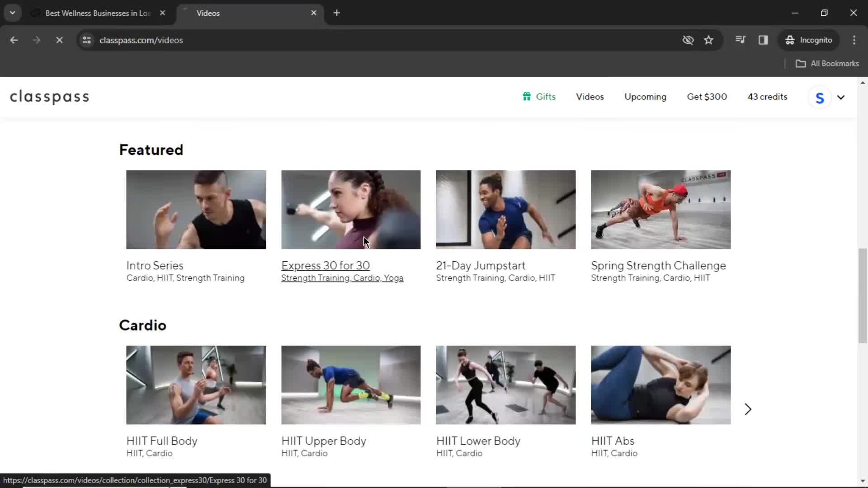Viewport: 868px width, 488px height.
Task: Open Chrome three-dot menu
Action: click(x=854, y=40)
